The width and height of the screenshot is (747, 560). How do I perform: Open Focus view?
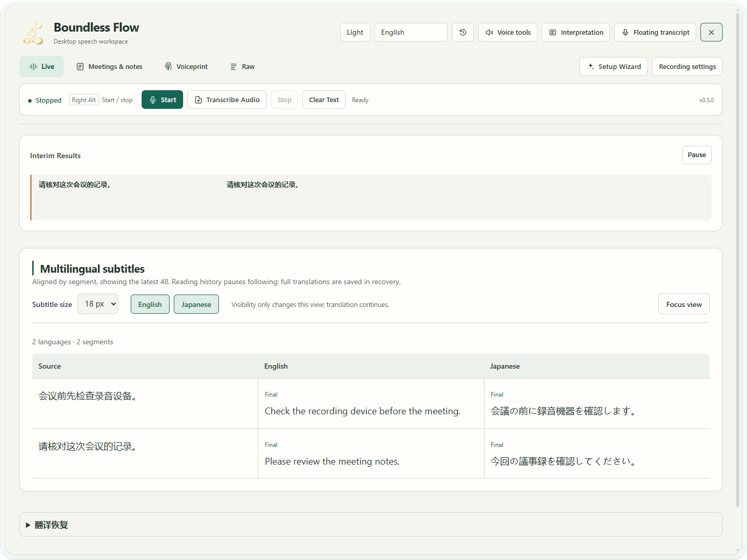click(684, 304)
